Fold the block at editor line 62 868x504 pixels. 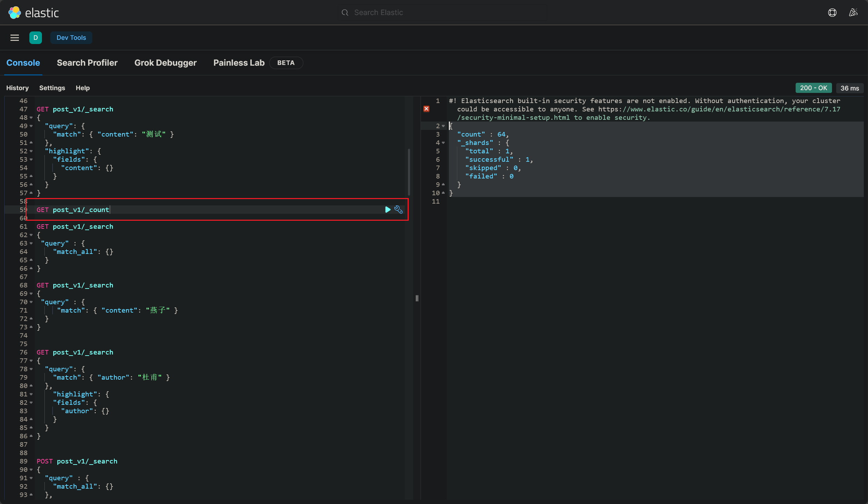(31, 235)
